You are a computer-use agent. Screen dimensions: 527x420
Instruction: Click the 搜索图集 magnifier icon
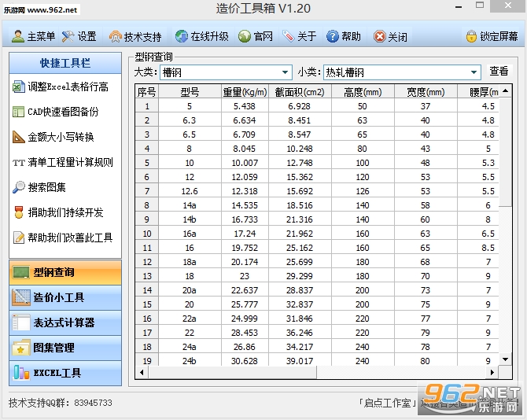19,187
